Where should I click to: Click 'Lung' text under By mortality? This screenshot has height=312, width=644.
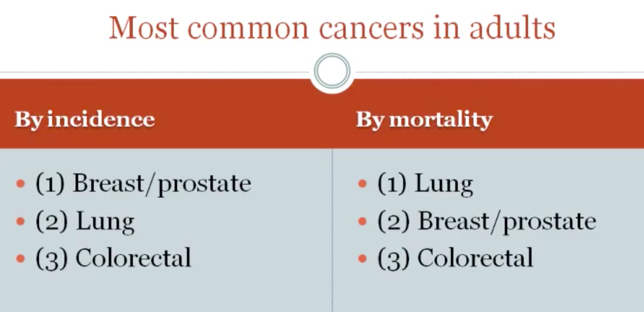coord(444,184)
